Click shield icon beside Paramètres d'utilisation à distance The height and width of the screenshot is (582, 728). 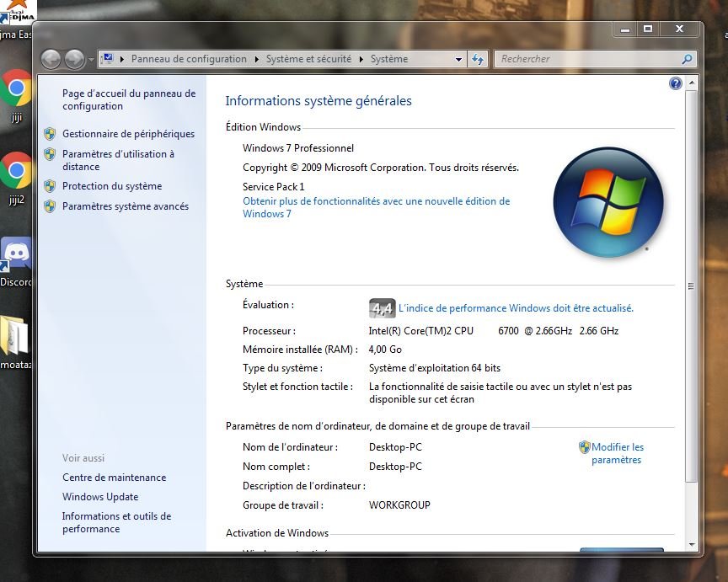tap(50, 154)
